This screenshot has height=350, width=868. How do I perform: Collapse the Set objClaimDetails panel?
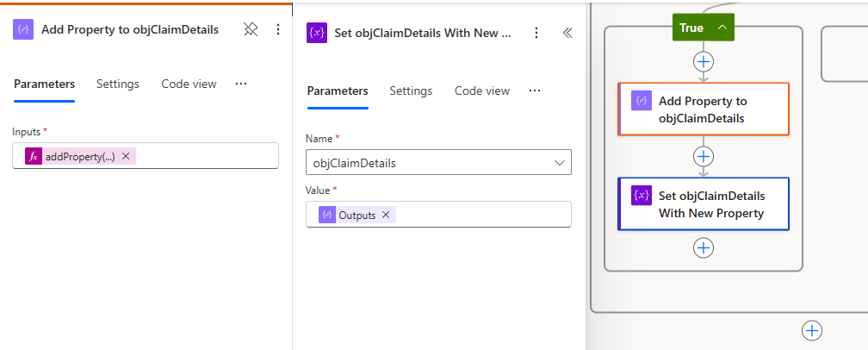[567, 33]
